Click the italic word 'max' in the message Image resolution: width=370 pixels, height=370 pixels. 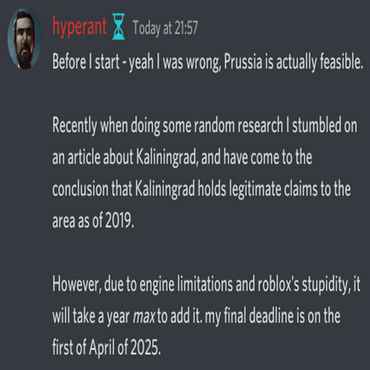[144, 317]
